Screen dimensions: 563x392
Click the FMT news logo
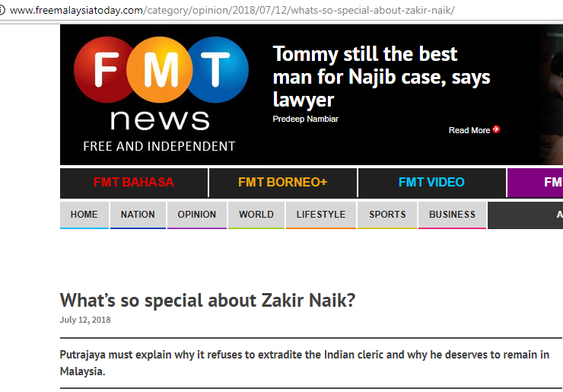[161, 94]
